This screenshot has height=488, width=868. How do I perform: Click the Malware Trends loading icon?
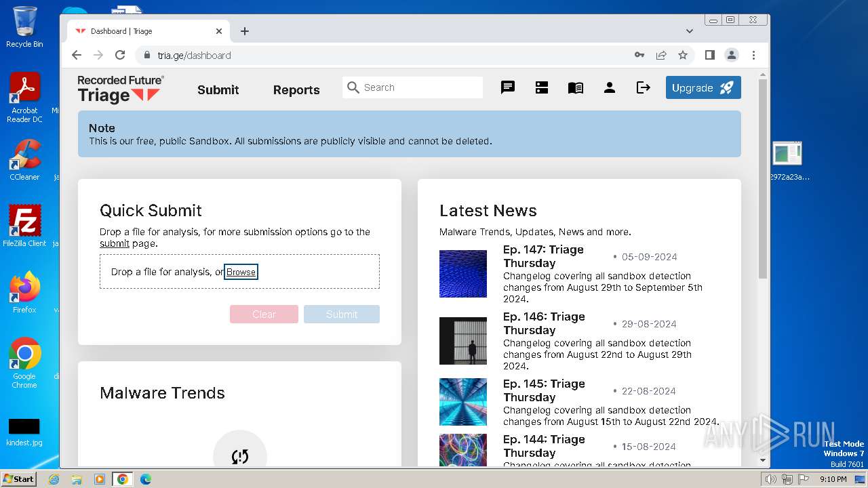pyautogui.click(x=240, y=456)
